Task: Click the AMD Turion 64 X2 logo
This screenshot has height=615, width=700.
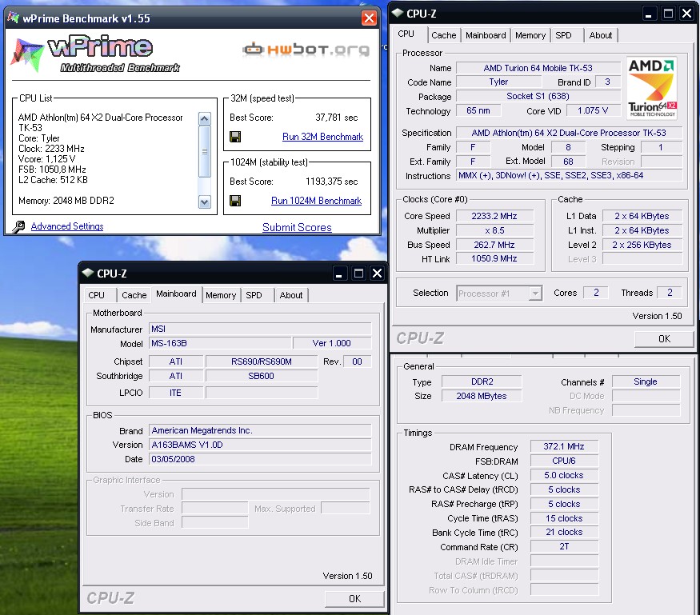Action: 652,88
